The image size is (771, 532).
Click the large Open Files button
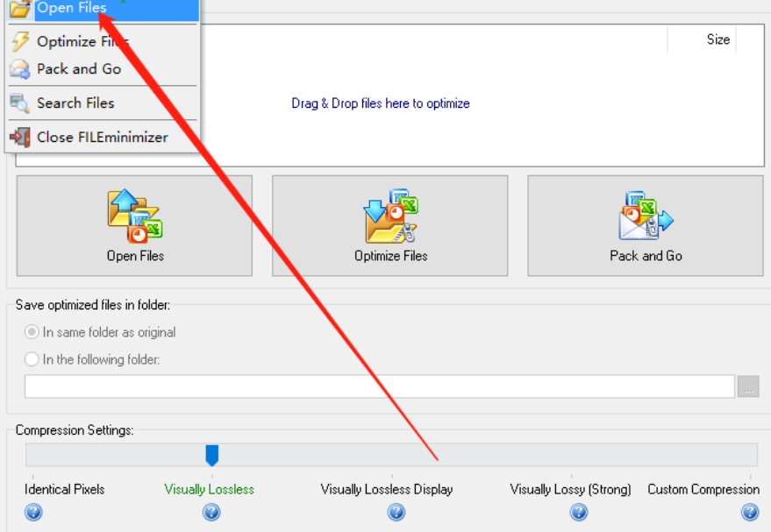tap(134, 225)
